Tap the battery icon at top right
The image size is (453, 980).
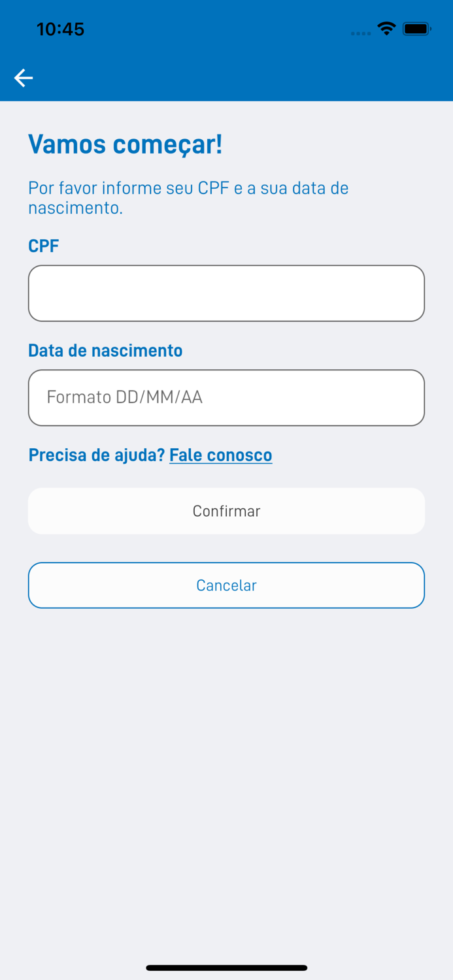[417, 28]
